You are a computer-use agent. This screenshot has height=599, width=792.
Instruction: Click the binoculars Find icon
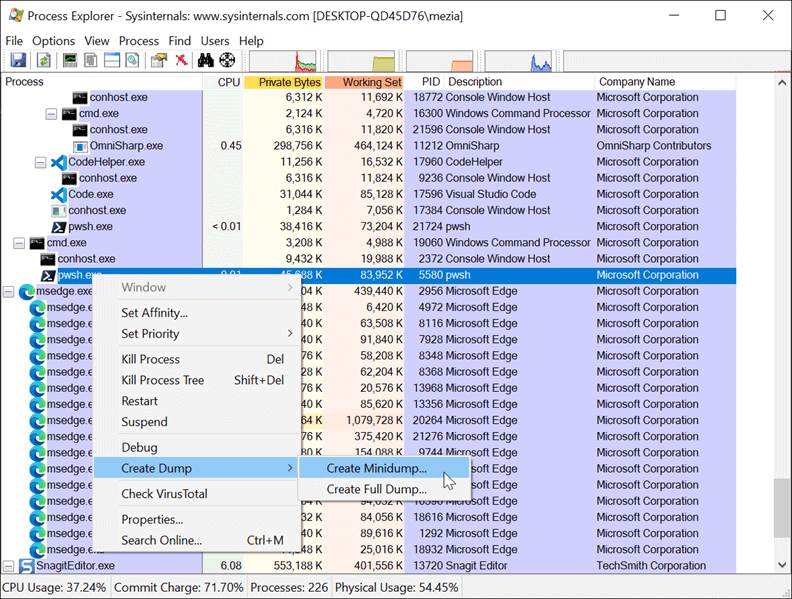[206, 61]
